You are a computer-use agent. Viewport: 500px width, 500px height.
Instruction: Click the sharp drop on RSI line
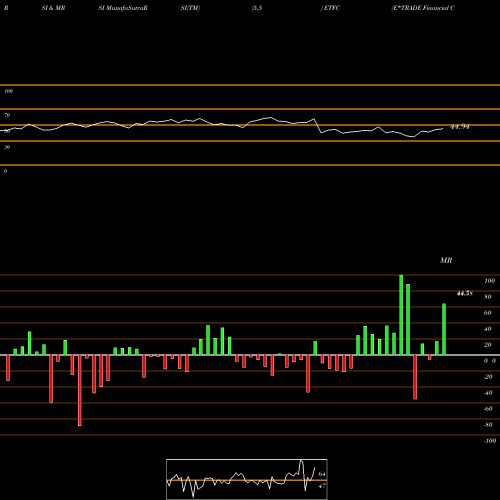[x=318, y=126]
